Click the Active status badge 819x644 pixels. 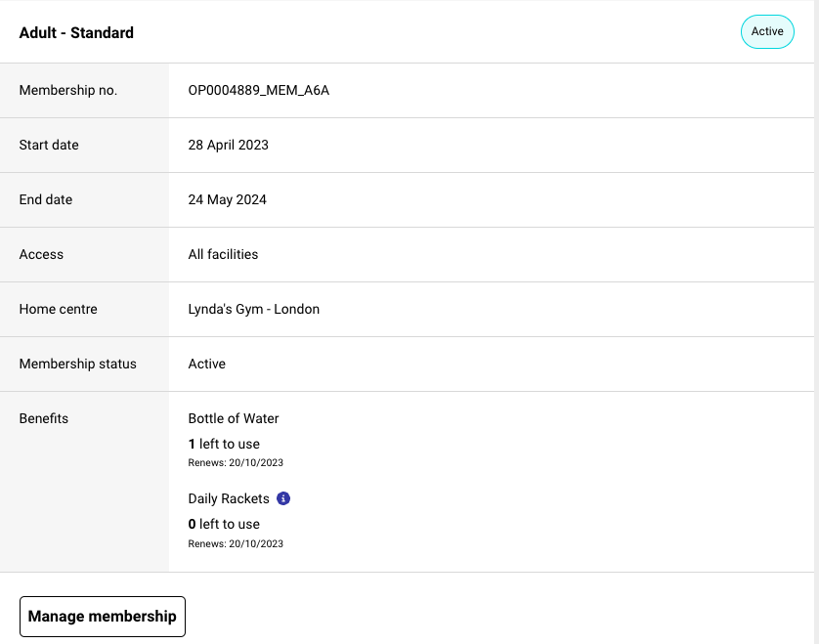coord(767,32)
